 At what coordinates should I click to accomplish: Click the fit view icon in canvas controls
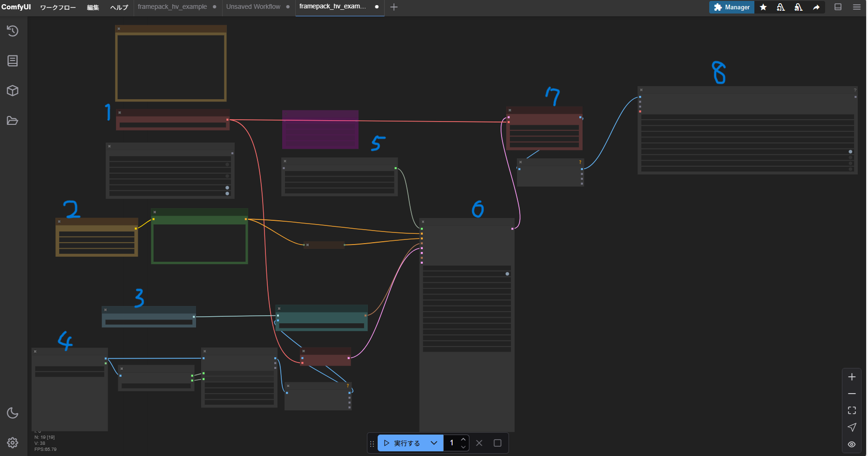point(852,410)
